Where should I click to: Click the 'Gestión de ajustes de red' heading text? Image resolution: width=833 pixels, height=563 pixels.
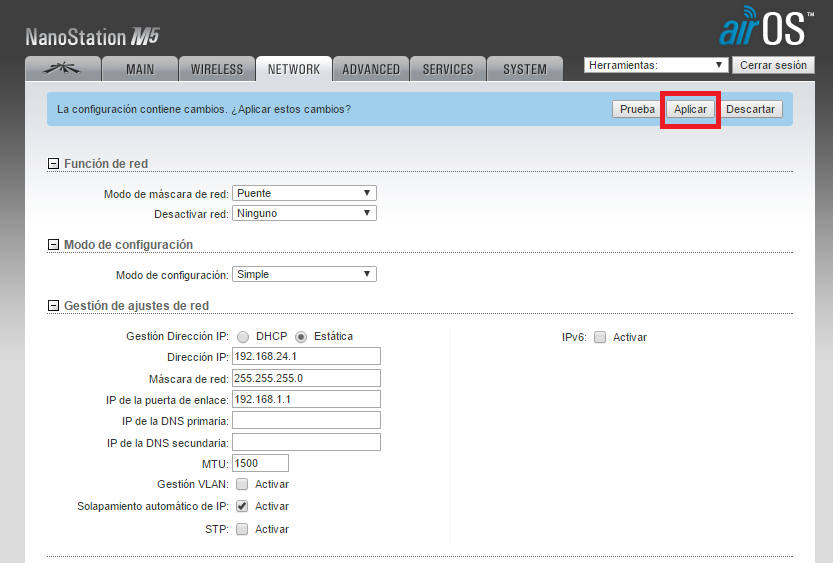point(137,305)
